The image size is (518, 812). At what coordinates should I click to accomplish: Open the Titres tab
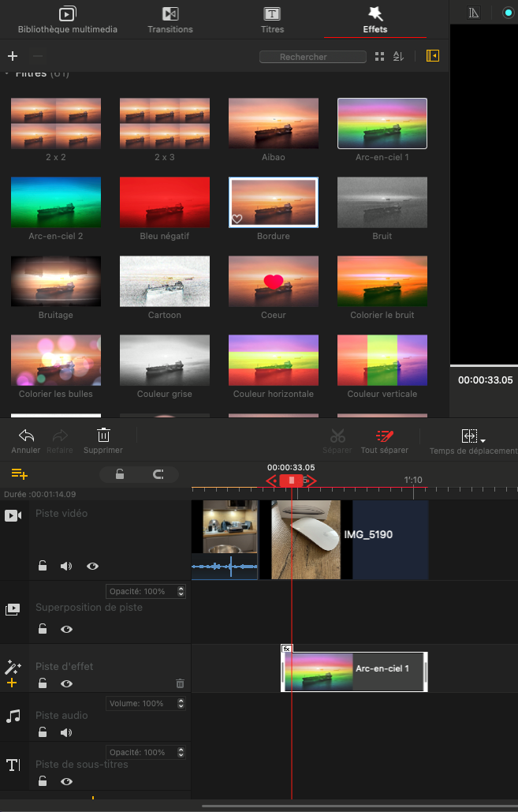pyautogui.click(x=272, y=21)
